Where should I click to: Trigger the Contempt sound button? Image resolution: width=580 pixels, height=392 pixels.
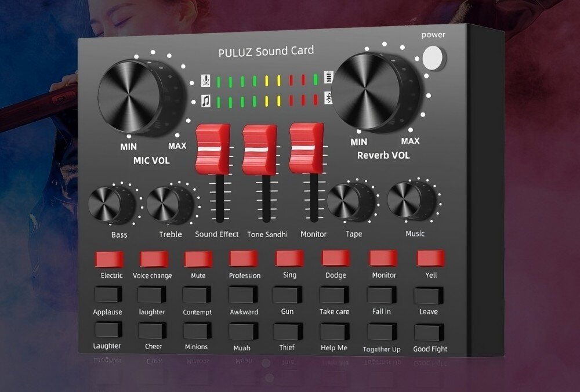coord(197,295)
